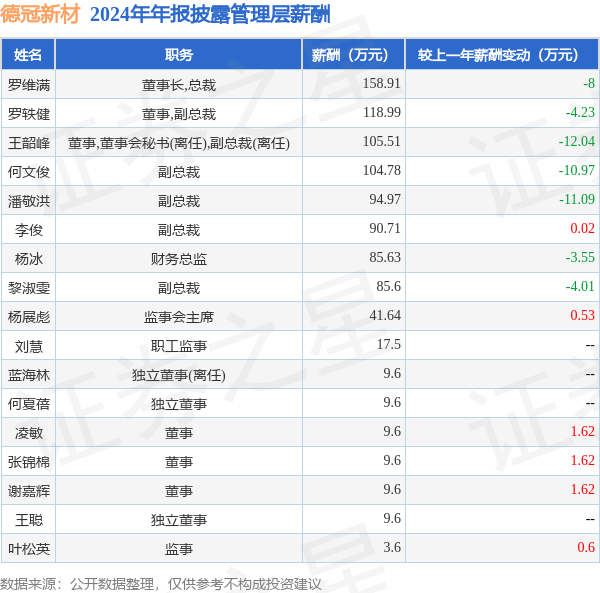Click salary value 85.6
Image resolution: width=600 pixels, height=593 pixels.
(x=388, y=286)
